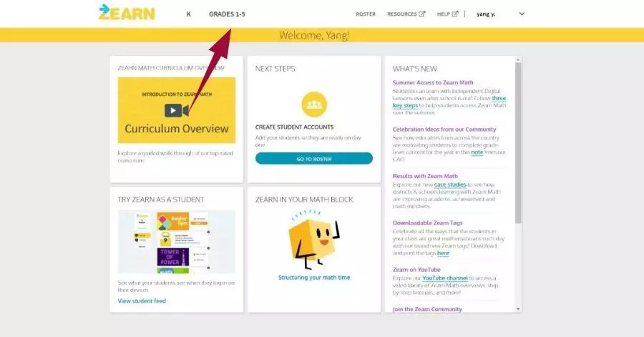Play the Curriculum Overview video icon
The image size is (644, 337).
tap(177, 110)
